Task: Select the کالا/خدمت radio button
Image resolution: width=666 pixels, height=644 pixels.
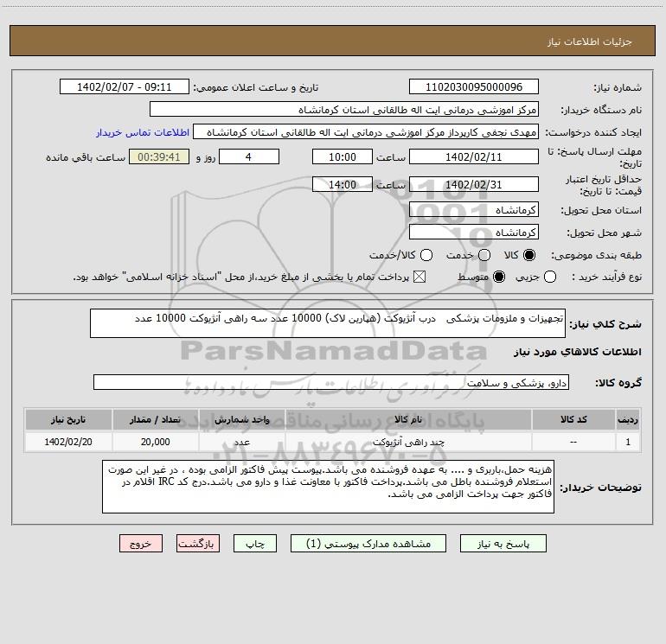Action: pyautogui.click(x=426, y=255)
